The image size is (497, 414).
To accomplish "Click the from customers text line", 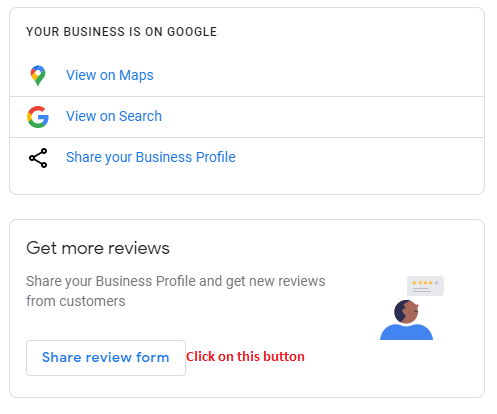I will tap(76, 301).
